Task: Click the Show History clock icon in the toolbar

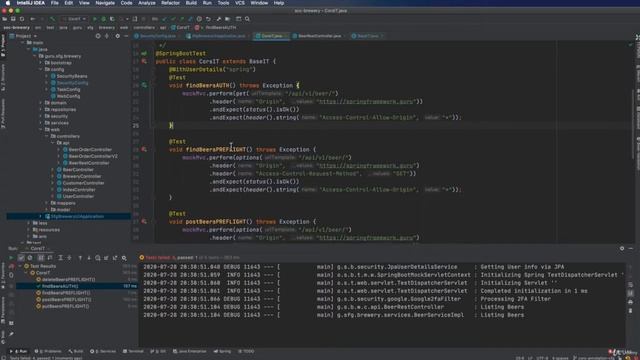Action: (x=199, y=19)
